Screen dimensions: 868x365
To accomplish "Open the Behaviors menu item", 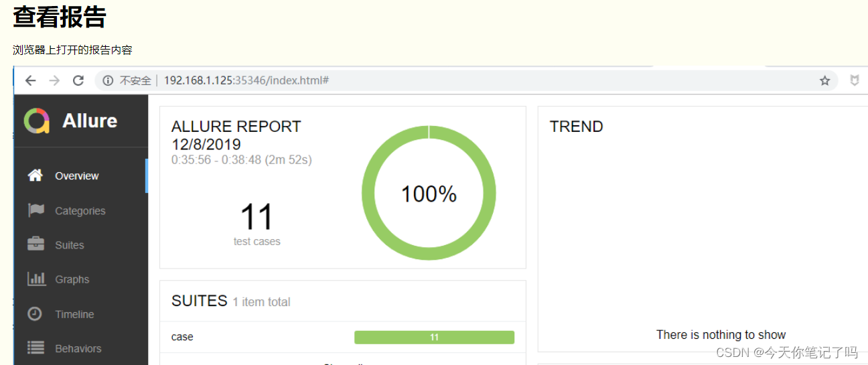I will tap(80, 348).
